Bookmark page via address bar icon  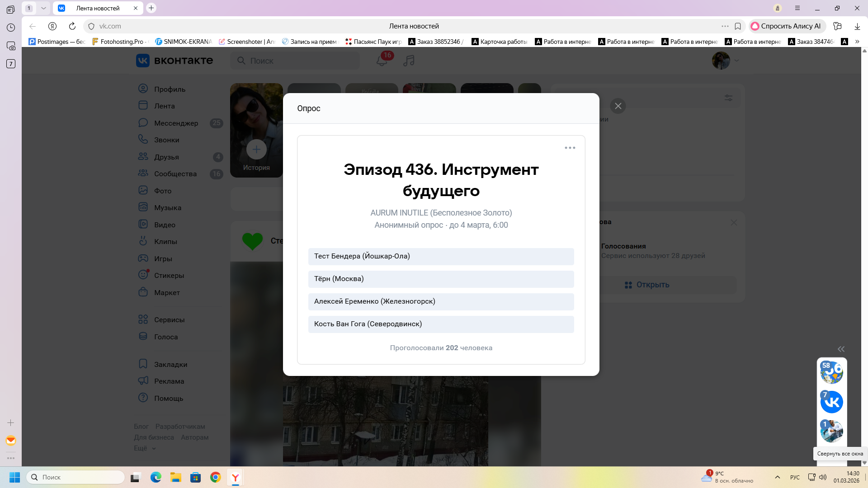(738, 26)
